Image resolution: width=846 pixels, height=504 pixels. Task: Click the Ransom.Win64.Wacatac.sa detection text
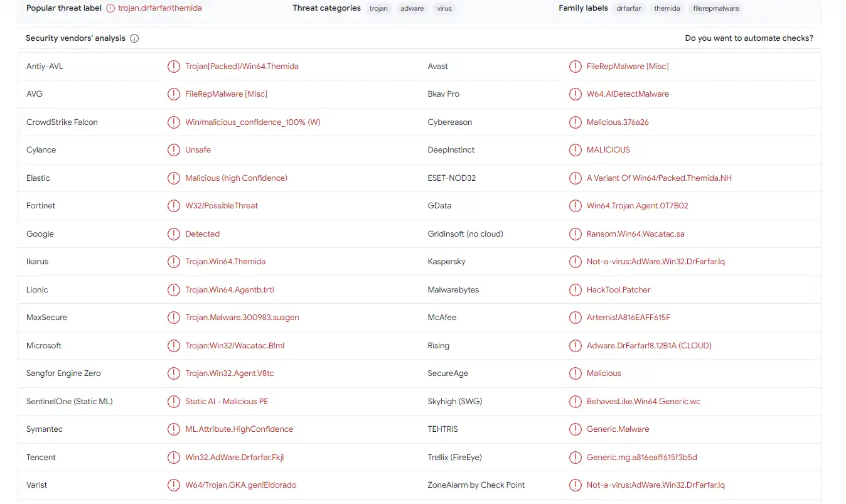[x=636, y=234]
